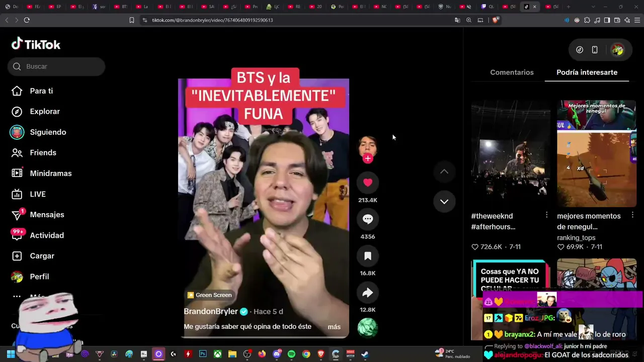Screen dimensions: 644x362
Task: Like the video with the heart icon
Action: [368, 183]
